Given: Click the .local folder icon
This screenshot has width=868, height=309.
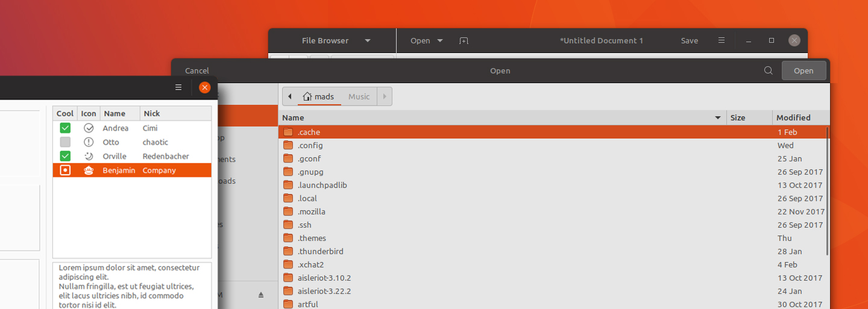Looking at the screenshot, I should click(x=288, y=198).
